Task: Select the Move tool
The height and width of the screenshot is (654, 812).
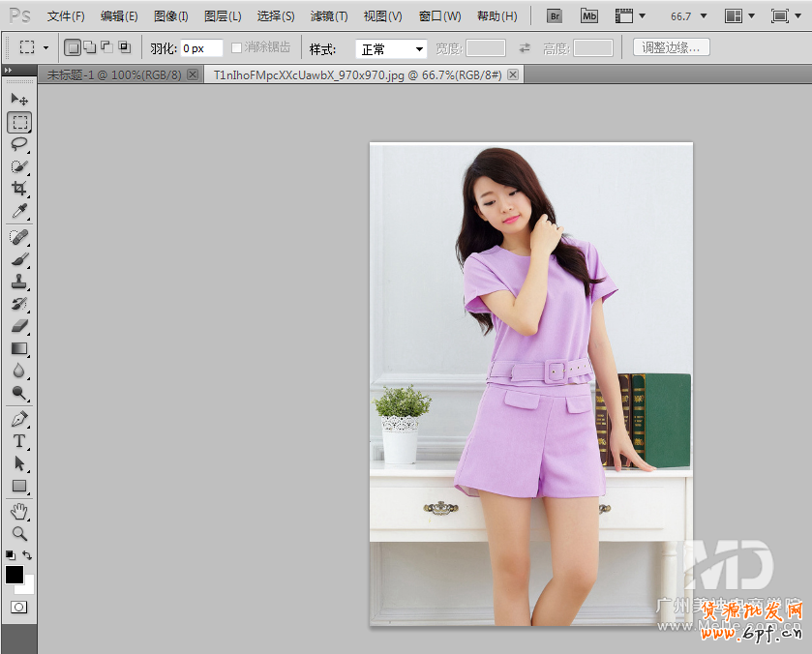Action: point(19,100)
